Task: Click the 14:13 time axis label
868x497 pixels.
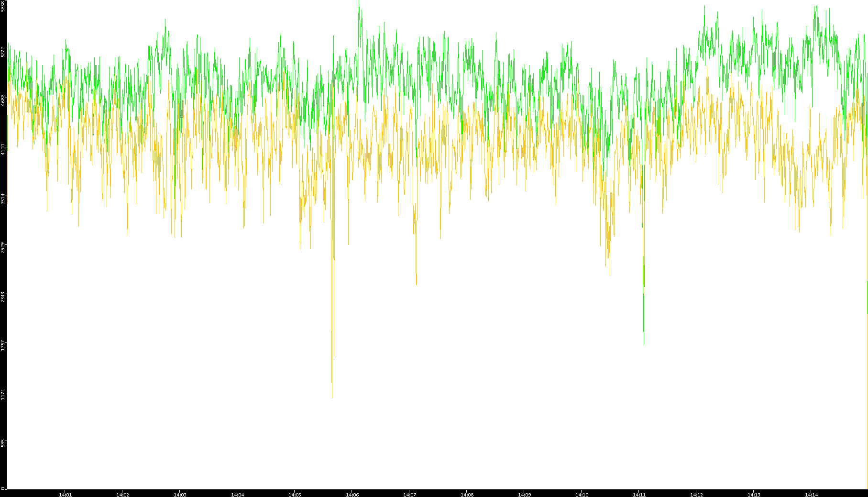Action: 754,494
